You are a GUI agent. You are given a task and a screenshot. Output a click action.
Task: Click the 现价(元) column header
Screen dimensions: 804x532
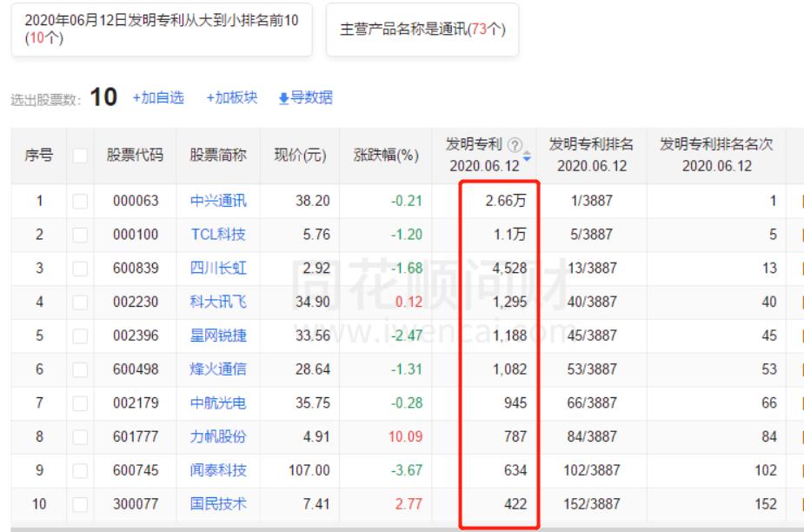300,155
